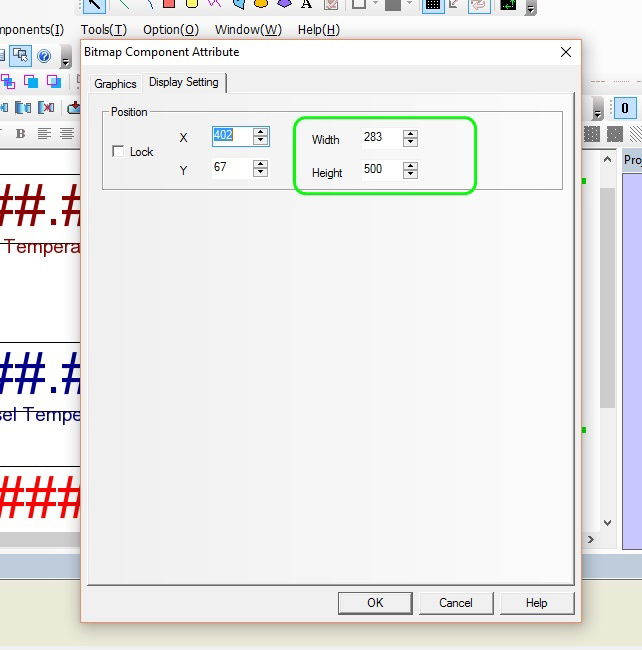Click the Y position input field

230,168
